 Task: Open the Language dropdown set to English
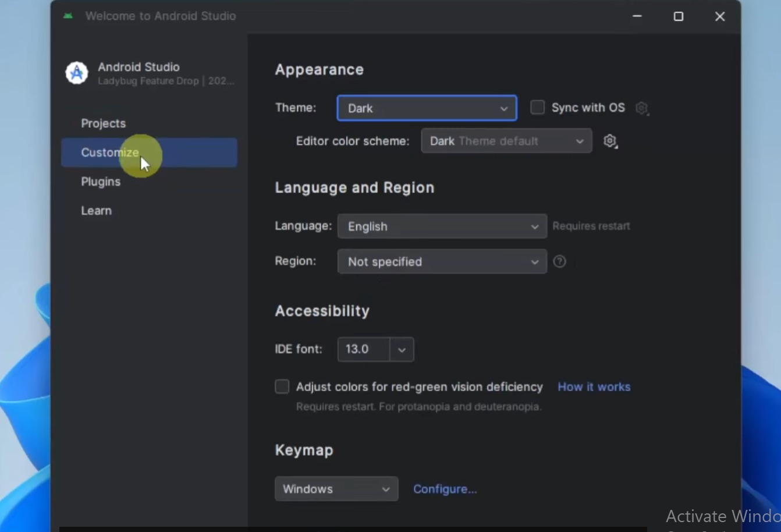[442, 226]
